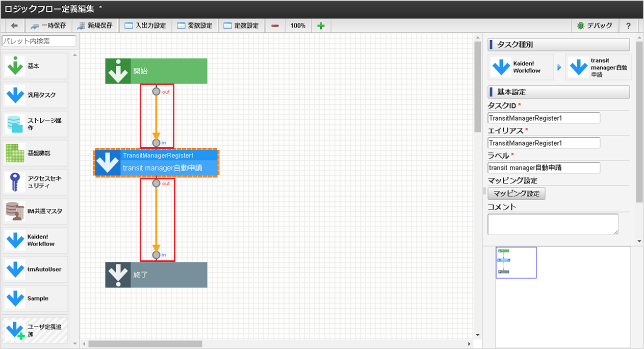Click the properties panel vertical scrollbar
Viewport: 644px width, 349px height.
click(x=639, y=122)
